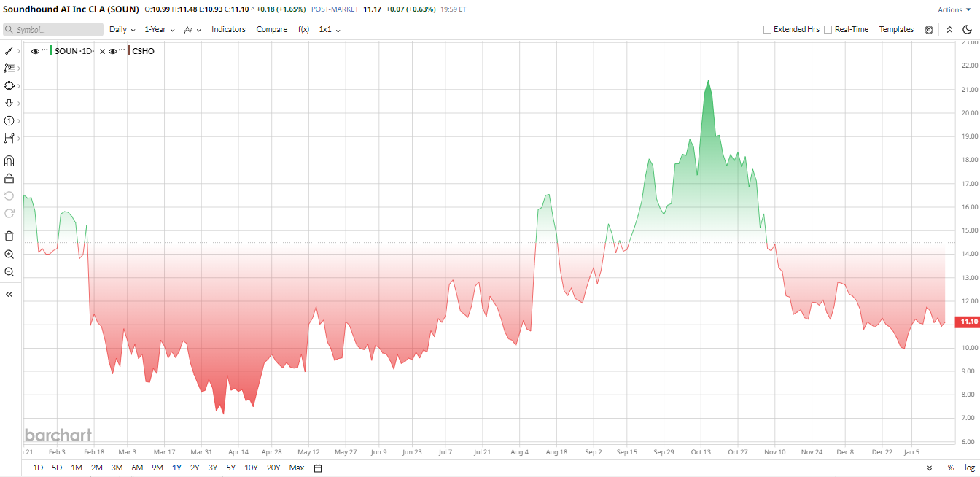Click the lock drawings icon
This screenshot has width=980, height=477.
9,178
